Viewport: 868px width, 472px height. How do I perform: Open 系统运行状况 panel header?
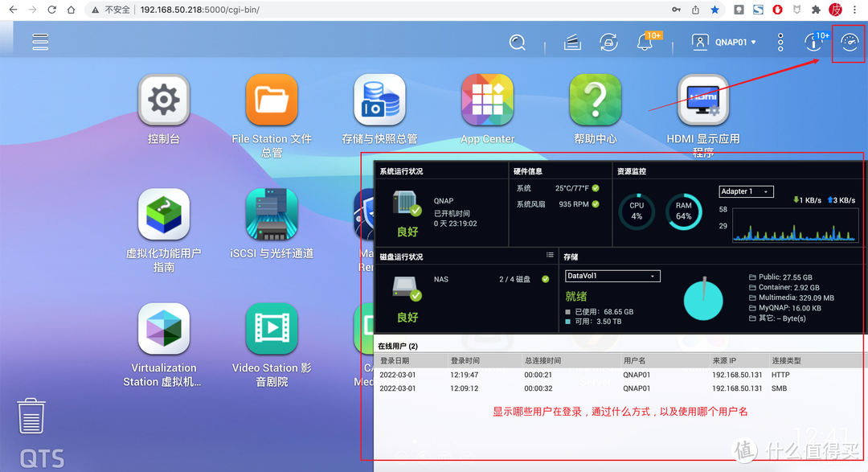401,172
